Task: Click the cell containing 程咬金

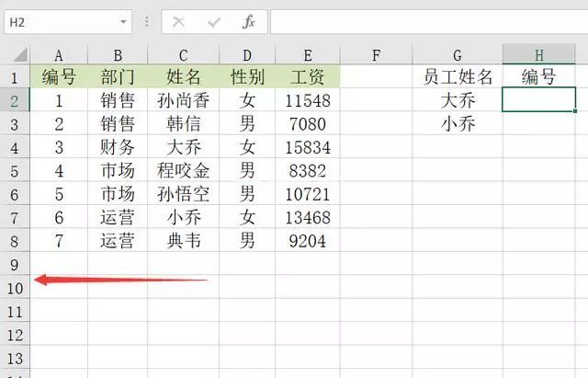Action: click(183, 170)
